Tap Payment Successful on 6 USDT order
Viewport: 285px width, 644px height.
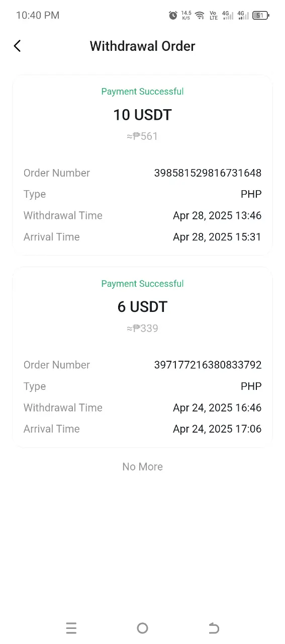click(143, 284)
